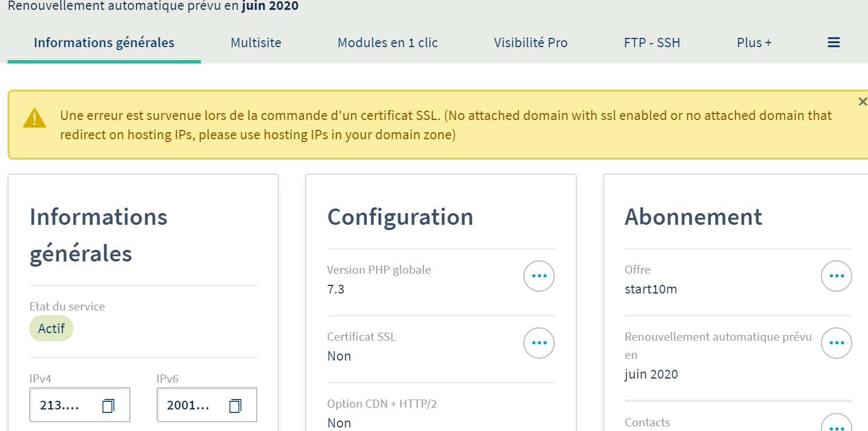The height and width of the screenshot is (431, 868).
Task: Open actions menu for Offre start10m
Action: click(x=836, y=276)
